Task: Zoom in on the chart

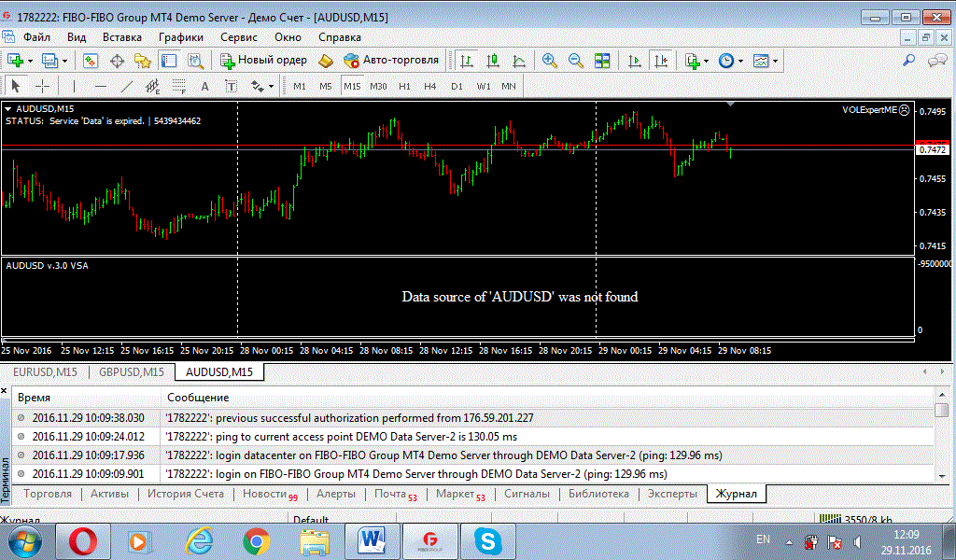Action: tap(549, 61)
